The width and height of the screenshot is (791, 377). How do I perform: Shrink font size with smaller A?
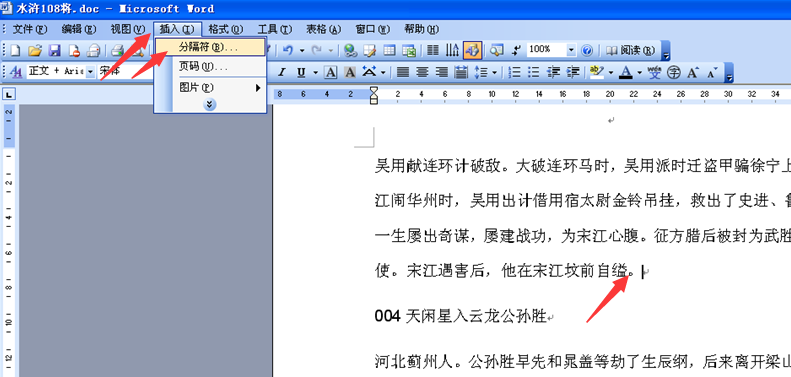click(x=712, y=72)
